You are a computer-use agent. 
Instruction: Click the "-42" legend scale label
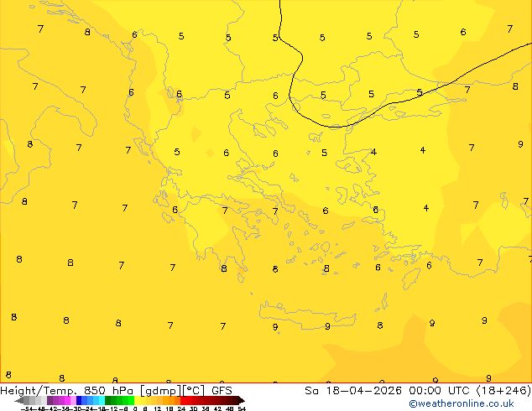[53, 409]
